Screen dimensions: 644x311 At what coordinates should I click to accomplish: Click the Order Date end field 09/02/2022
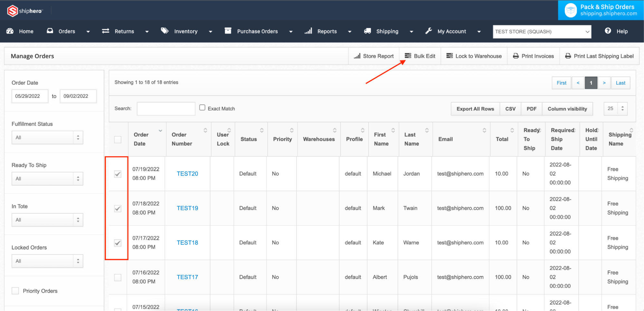pyautogui.click(x=78, y=96)
